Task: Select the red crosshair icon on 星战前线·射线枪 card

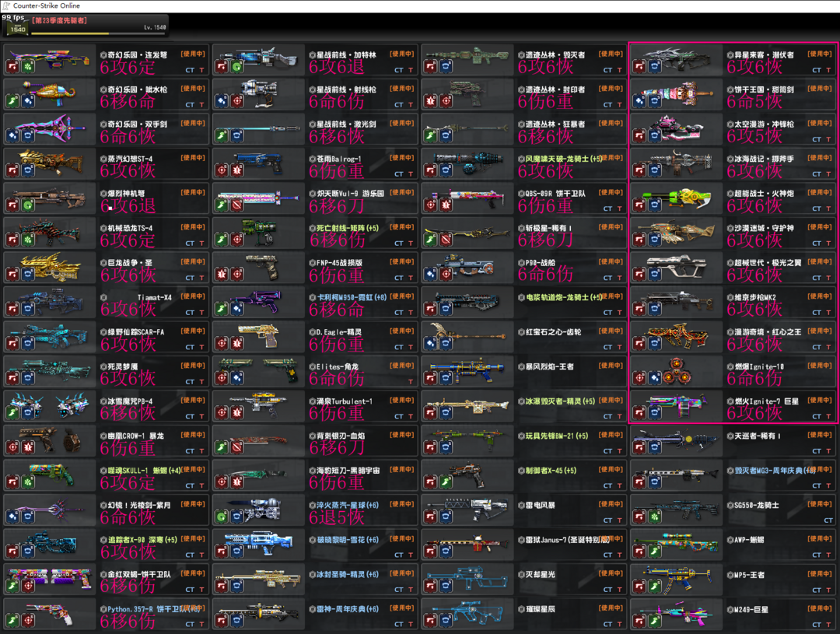Action: 236,101
